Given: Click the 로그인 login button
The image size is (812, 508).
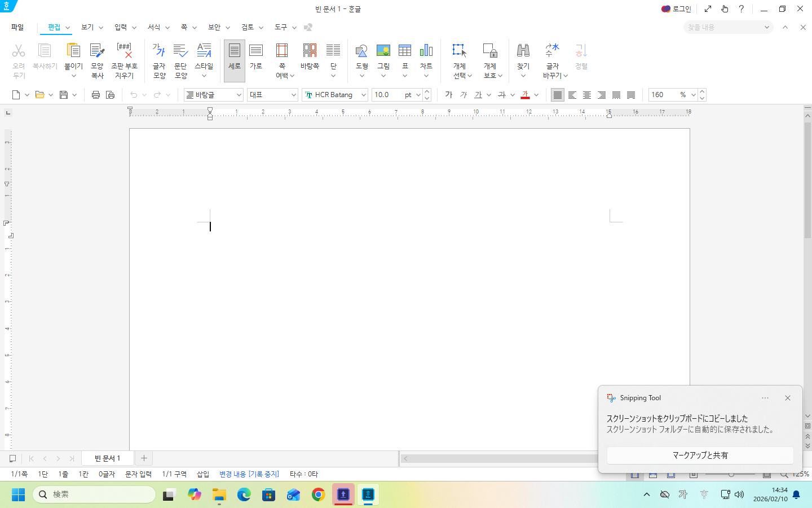Looking at the screenshot, I should point(677,9).
